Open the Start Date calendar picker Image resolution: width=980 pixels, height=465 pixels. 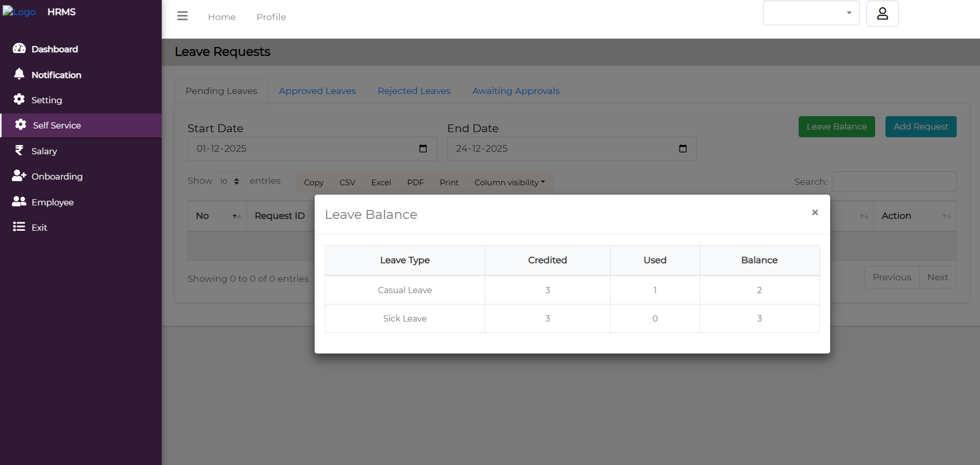[423, 149]
